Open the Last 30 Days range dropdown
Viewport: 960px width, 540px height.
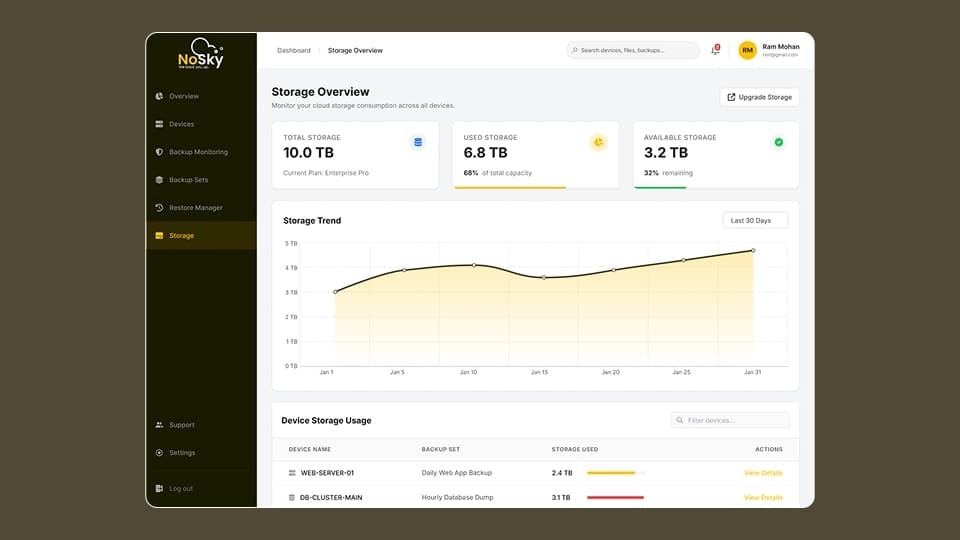755,220
